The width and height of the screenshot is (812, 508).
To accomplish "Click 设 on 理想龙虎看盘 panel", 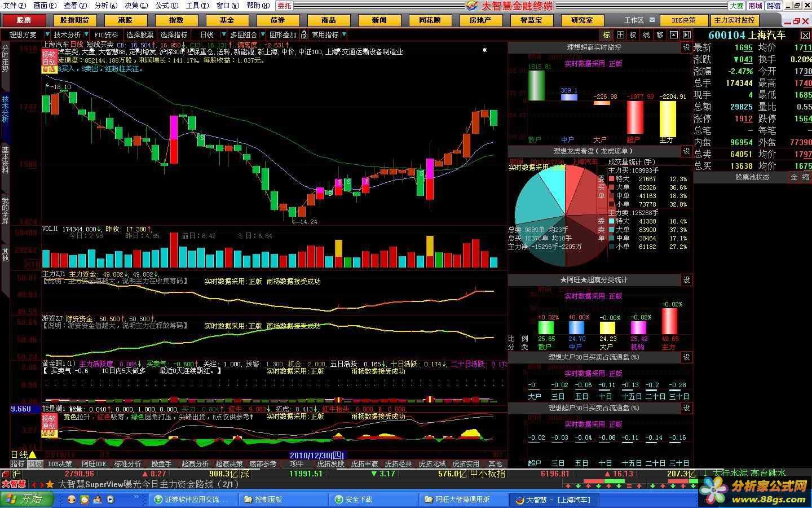I will (686, 151).
